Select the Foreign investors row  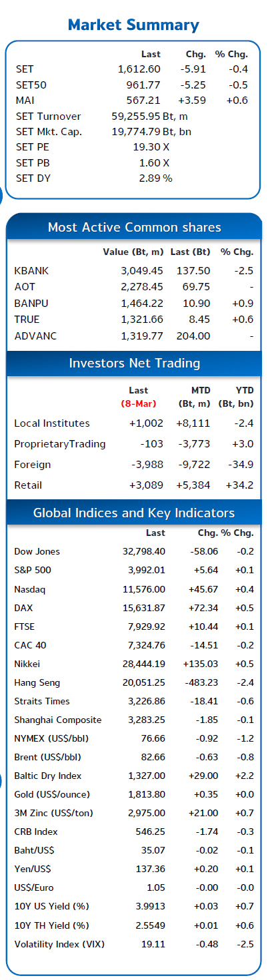click(133, 465)
